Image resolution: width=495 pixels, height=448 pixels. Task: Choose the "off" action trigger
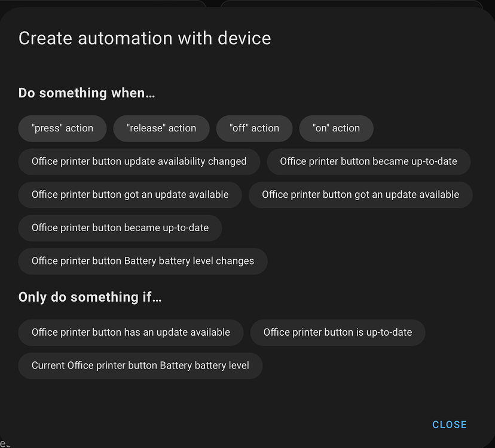pyautogui.click(x=254, y=128)
